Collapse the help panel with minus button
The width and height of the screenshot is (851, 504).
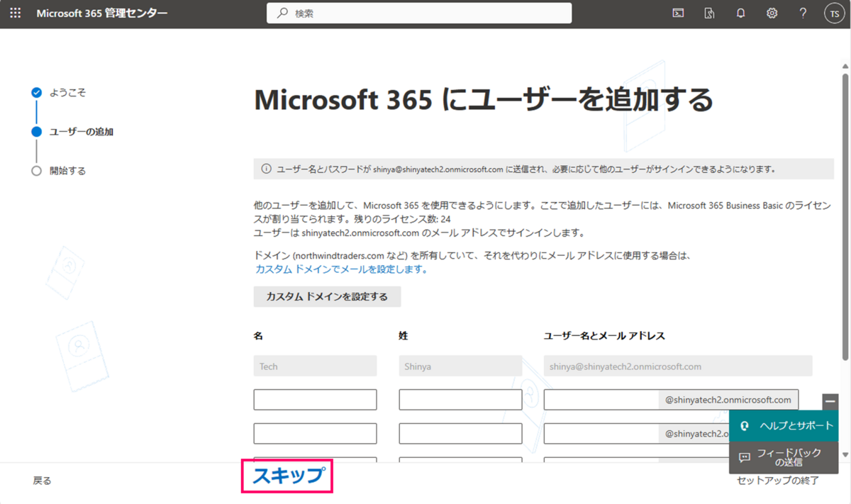[x=830, y=401]
